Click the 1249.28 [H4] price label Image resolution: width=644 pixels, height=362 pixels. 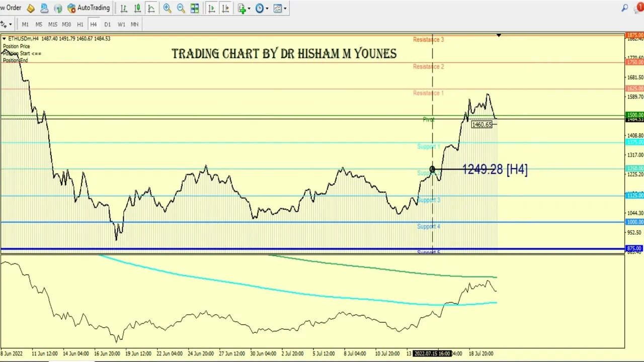coord(495,169)
